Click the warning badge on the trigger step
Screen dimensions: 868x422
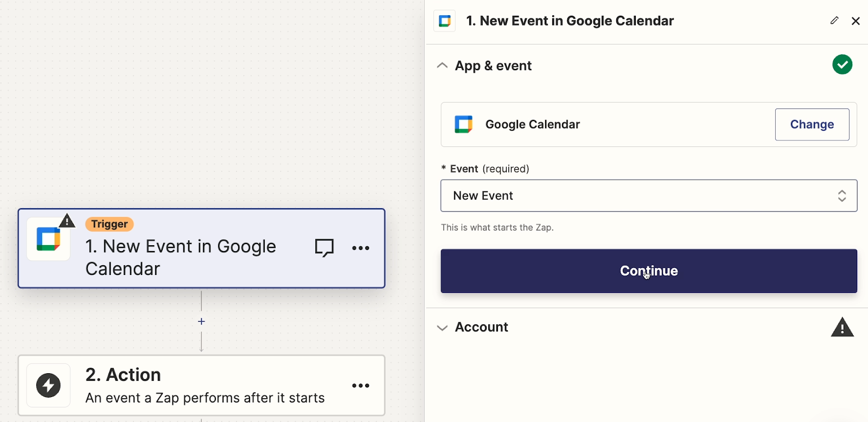coord(67,221)
